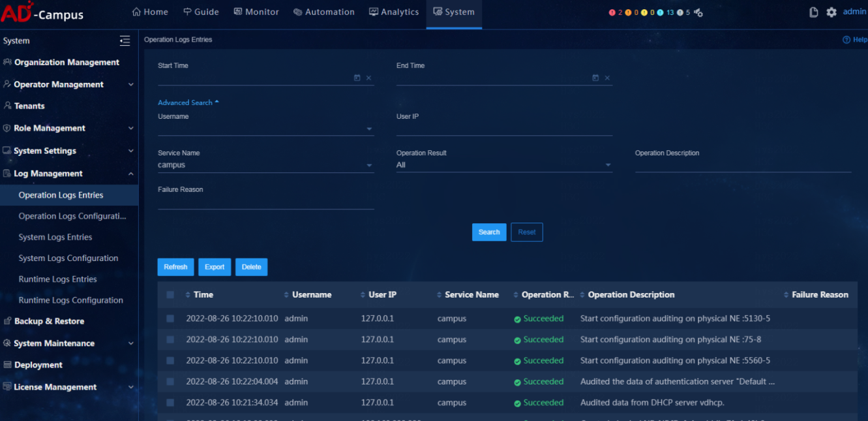Viewport: 868px width, 421px height.
Task: Collapse the System sidebar with the menu icon
Action: [x=125, y=40]
